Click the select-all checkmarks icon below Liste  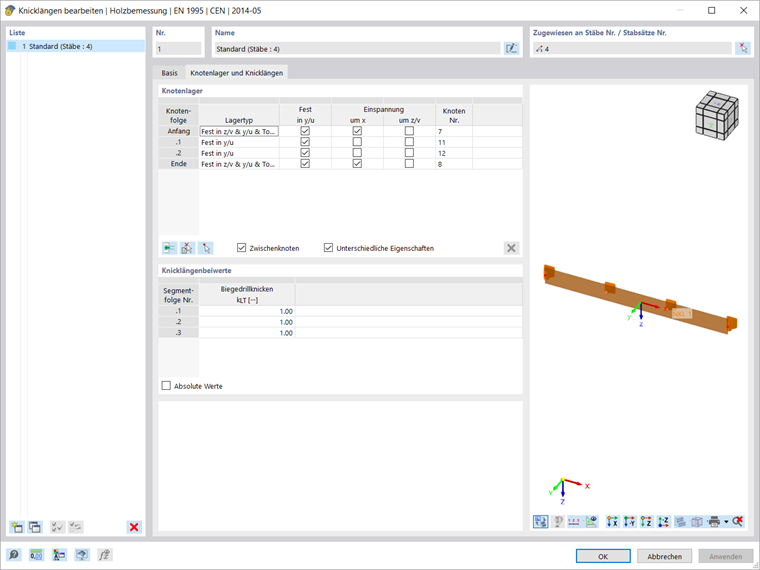click(58, 527)
